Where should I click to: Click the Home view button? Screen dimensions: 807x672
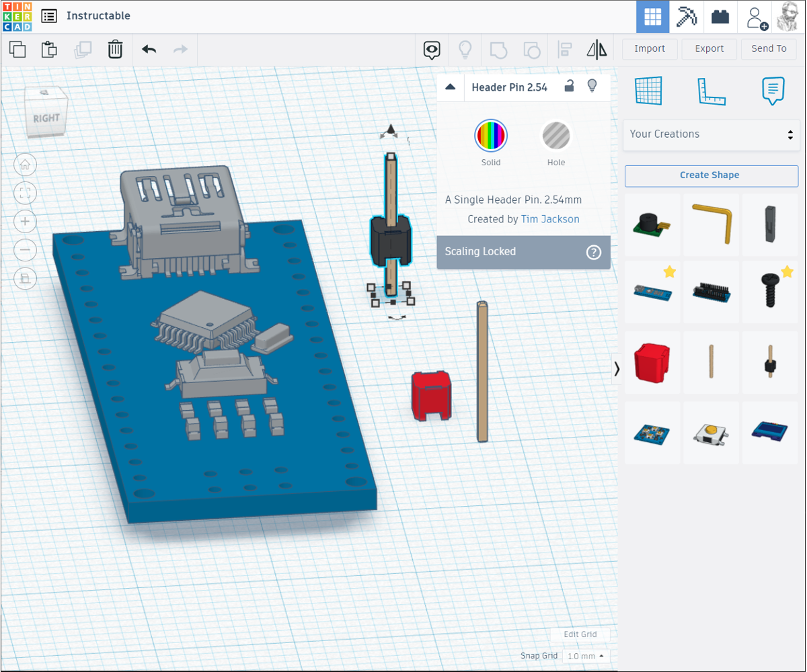(26, 164)
